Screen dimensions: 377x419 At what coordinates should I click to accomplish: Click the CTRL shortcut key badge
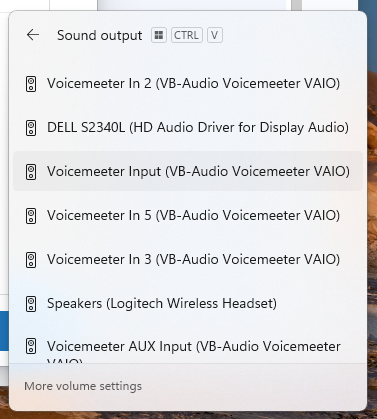(x=187, y=35)
